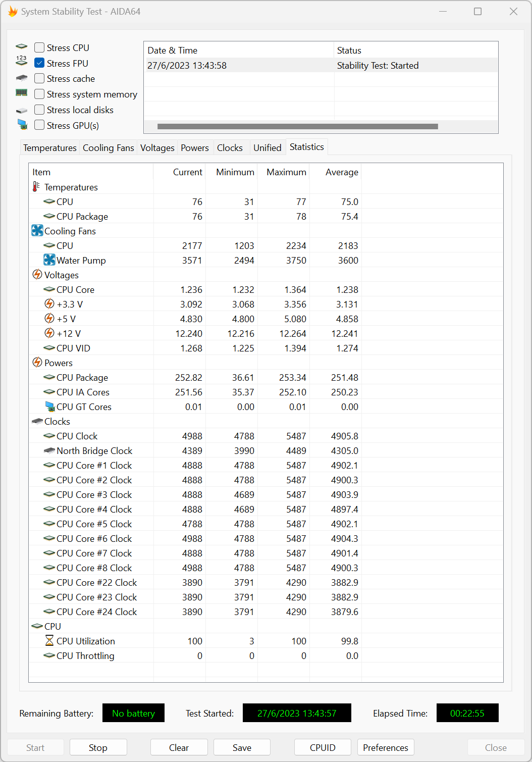
Task: Switch to the Voltages tab
Action: pyautogui.click(x=157, y=148)
